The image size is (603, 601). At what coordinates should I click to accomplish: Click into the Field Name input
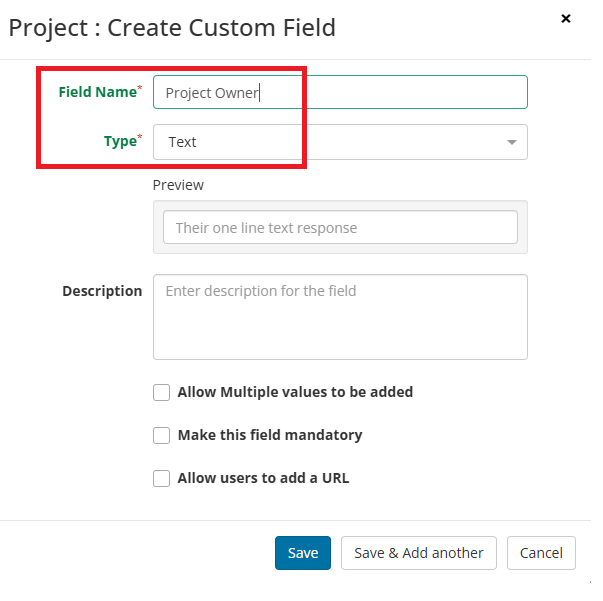340,92
